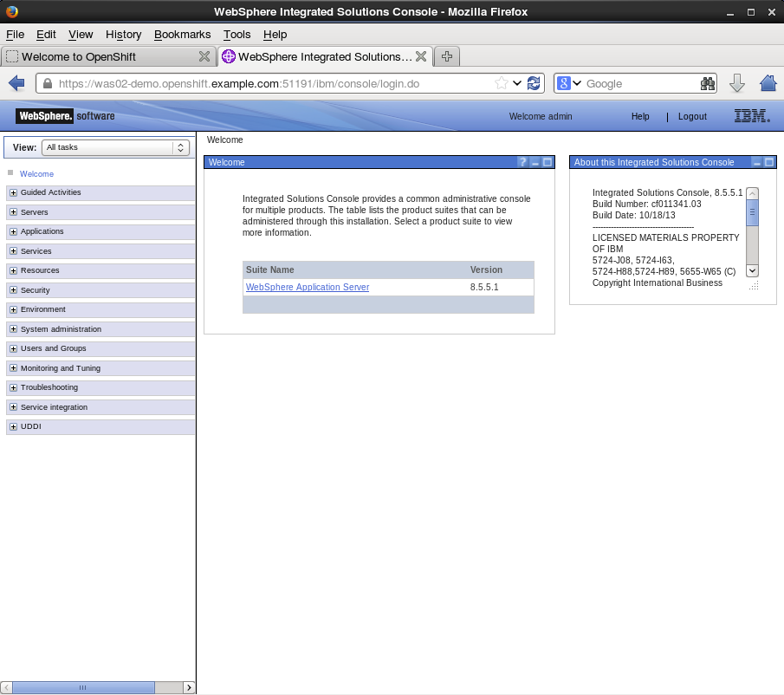Open the Bookmarks menu
The image size is (784, 695).
183,35
